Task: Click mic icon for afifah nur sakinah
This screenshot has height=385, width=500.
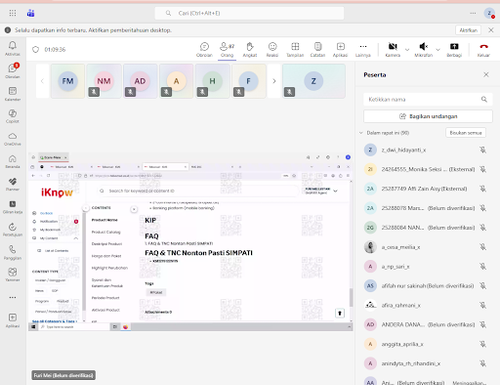Action: pyautogui.click(x=483, y=286)
